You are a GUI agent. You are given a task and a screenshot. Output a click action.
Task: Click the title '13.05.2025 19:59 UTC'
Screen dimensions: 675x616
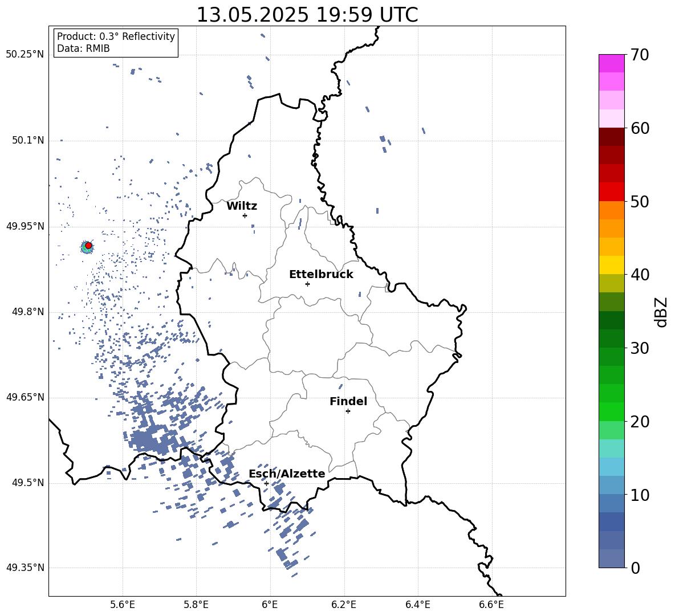coord(307,15)
